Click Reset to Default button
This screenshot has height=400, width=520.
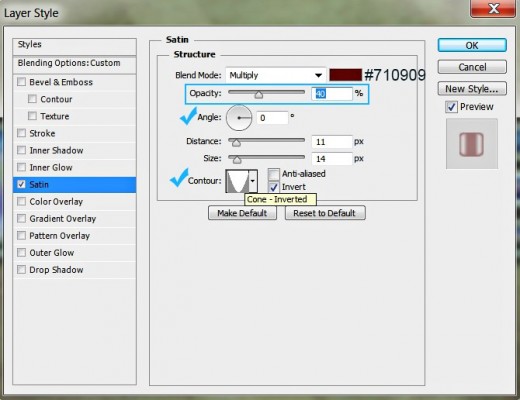click(325, 213)
